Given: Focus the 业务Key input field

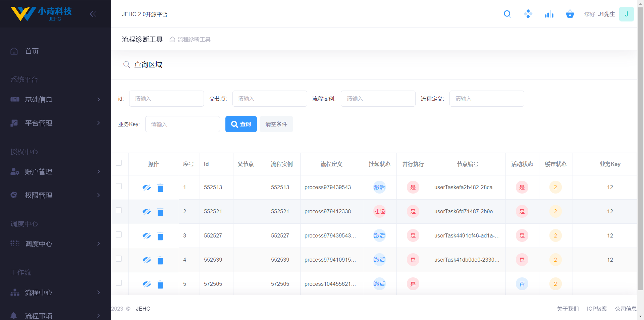Looking at the screenshot, I should point(182,124).
